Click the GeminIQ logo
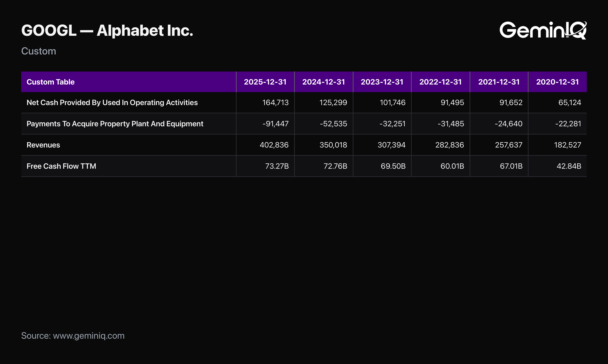Screen dimensions: 608x364 [x=543, y=30]
